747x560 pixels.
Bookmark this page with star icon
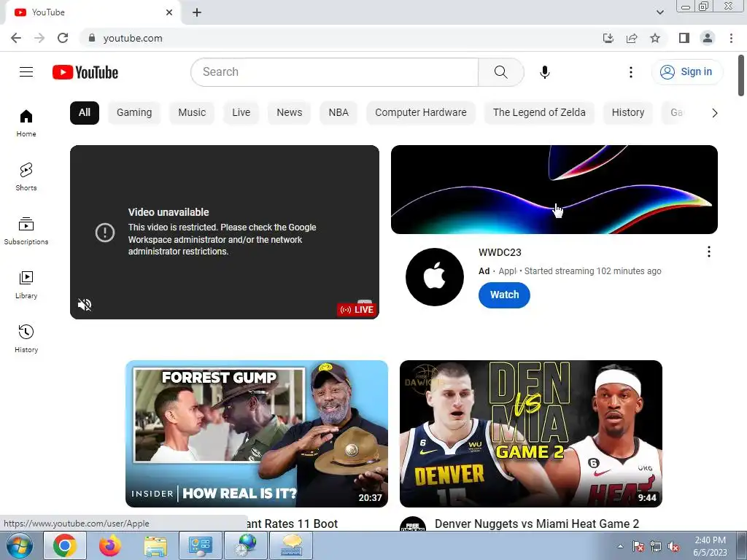pos(655,38)
